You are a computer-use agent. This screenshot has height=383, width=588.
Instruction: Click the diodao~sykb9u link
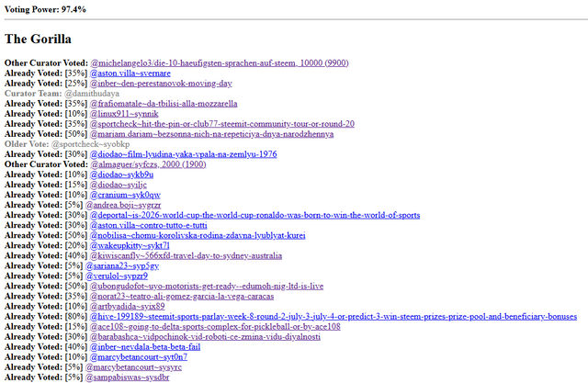121,175
